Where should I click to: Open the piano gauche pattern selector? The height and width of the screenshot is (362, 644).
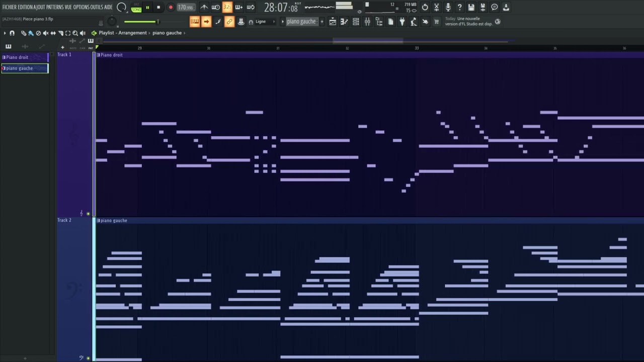(x=301, y=22)
